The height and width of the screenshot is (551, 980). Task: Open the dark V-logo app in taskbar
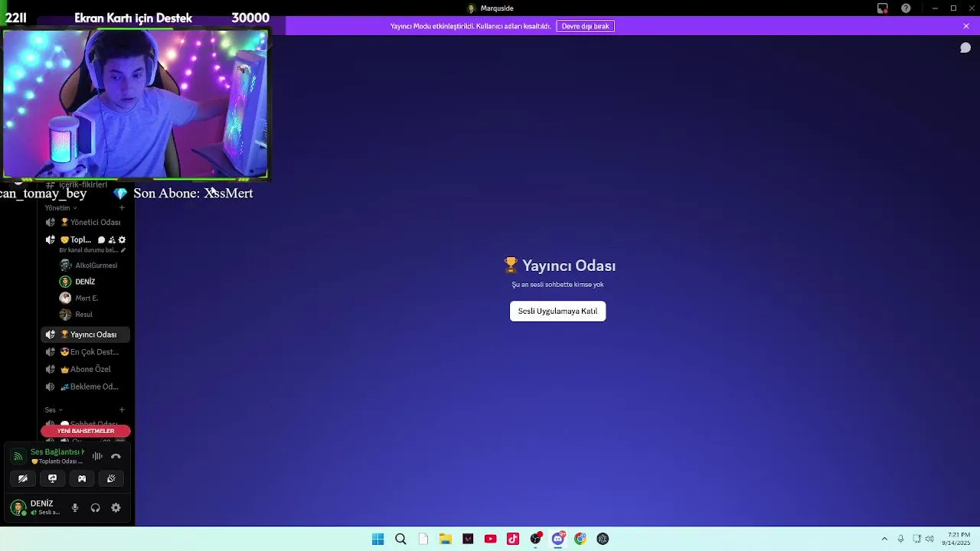pyautogui.click(x=468, y=539)
